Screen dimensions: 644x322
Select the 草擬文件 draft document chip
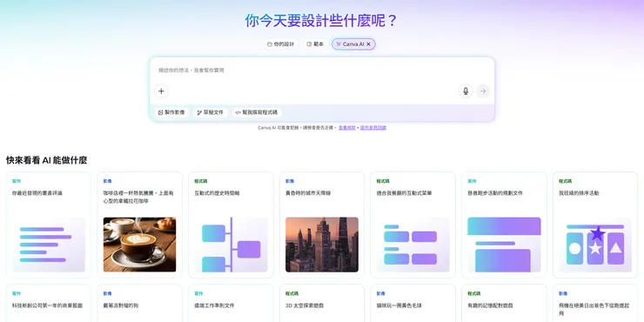[211, 112]
